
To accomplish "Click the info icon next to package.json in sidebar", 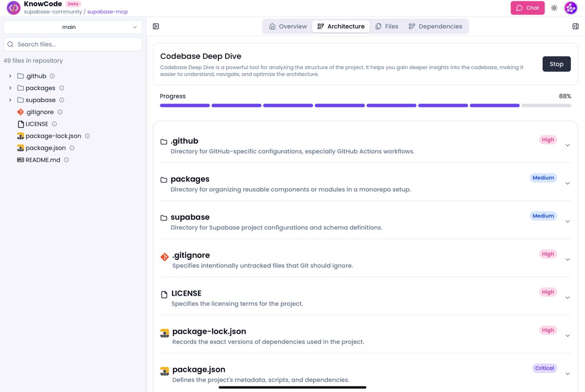I will (x=72, y=148).
